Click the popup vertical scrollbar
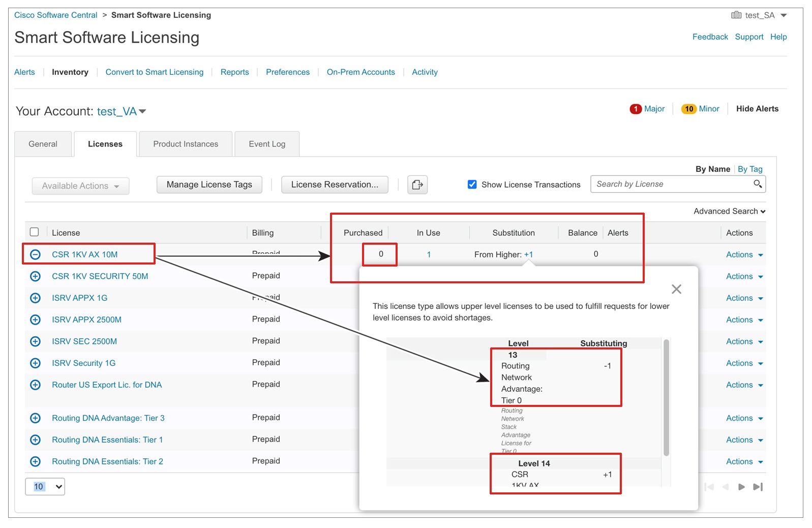812x528 pixels. (666, 397)
